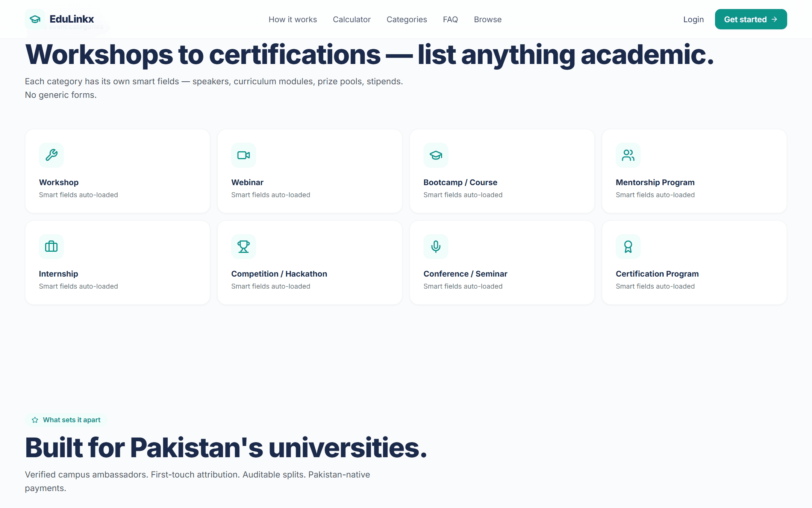
Task: Click the Certification Program ribbon icon
Action: coord(628,246)
